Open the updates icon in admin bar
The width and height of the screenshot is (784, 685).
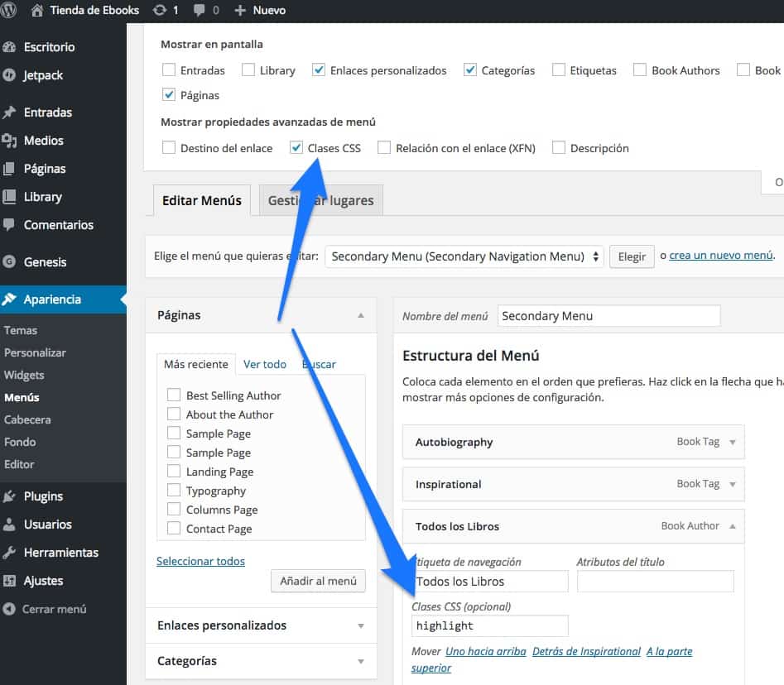point(160,10)
